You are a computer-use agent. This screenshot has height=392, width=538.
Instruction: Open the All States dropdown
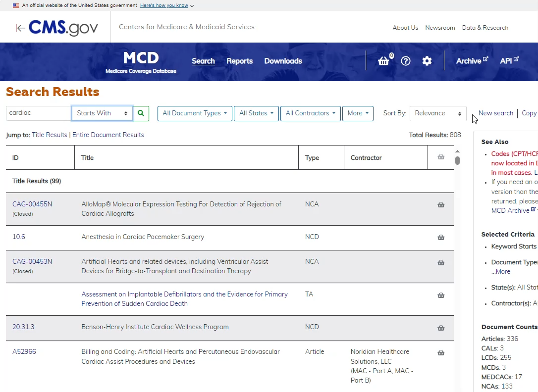coord(256,113)
